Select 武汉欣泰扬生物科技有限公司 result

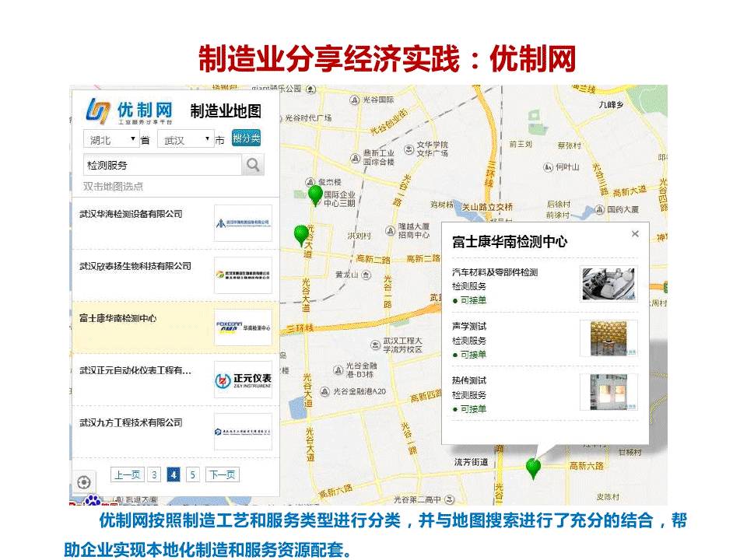click(x=135, y=266)
